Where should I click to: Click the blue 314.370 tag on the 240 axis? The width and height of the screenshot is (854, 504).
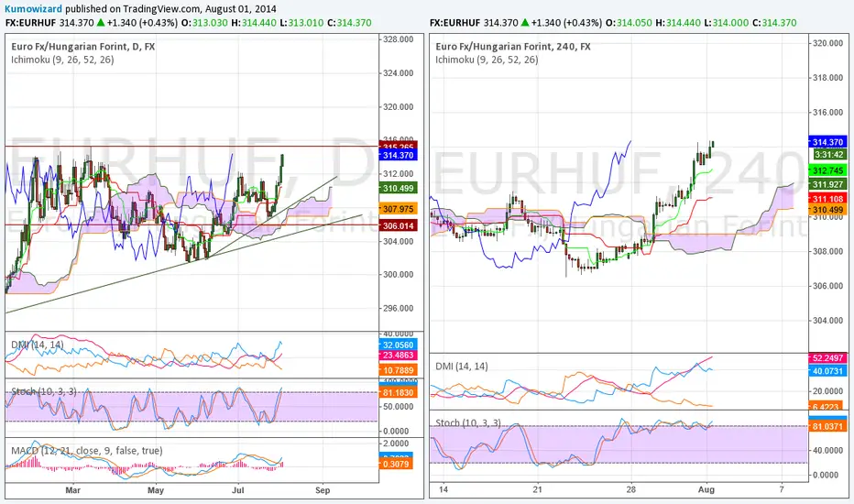coord(827,142)
